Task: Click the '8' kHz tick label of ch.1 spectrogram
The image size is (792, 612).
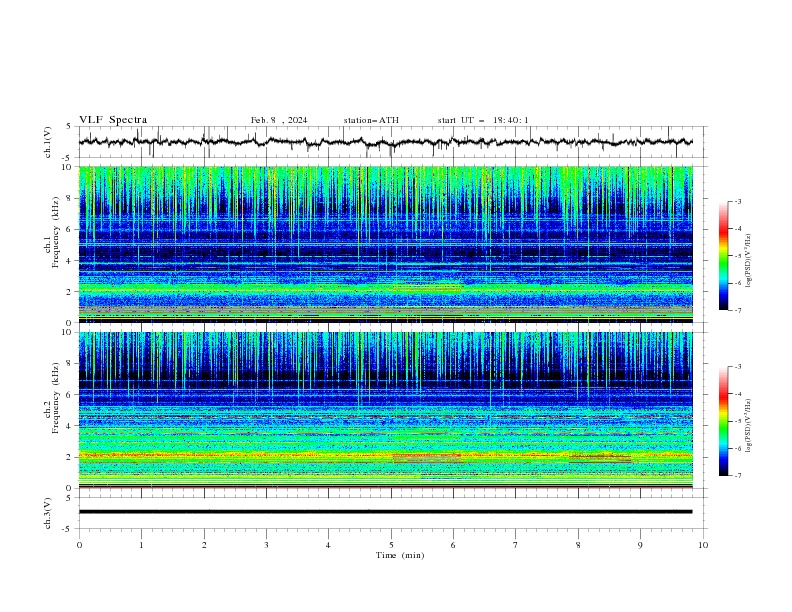Action: point(70,198)
